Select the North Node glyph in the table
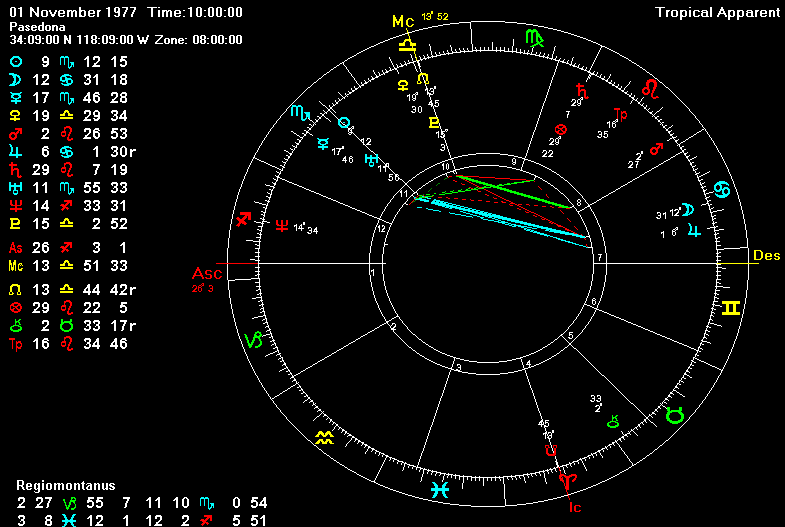The height and width of the screenshot is (527, 785). (x=16, y=290)
